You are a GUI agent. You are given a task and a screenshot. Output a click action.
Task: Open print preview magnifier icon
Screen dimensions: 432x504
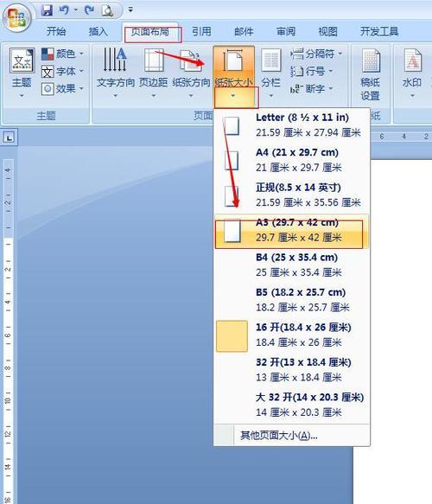pos(107,10)
